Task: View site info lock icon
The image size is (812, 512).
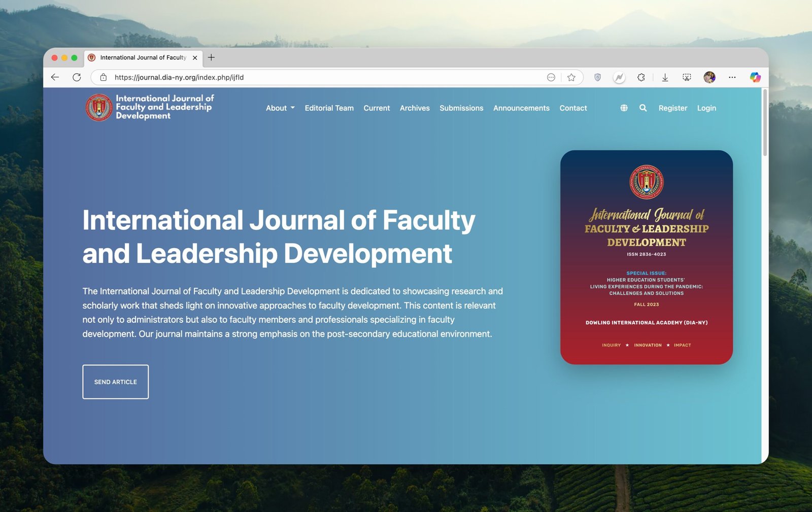Action: [104, 77]
